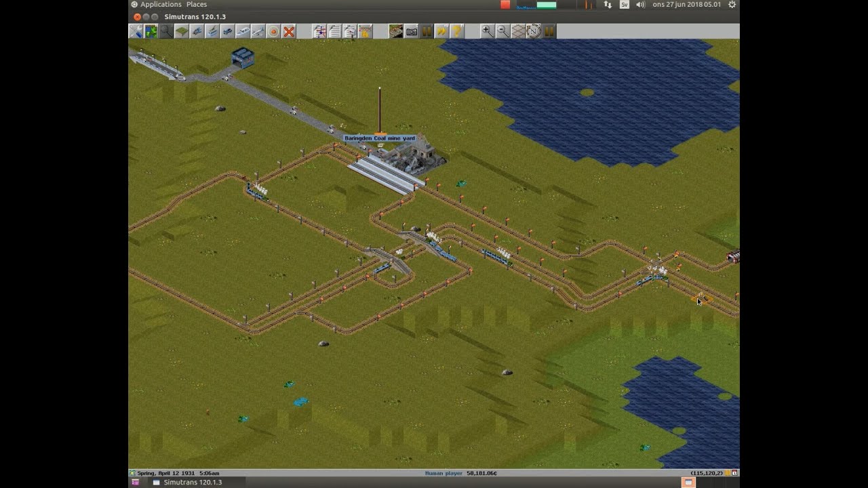The image size is (868, 488).
Task: Click the rightmost toolbar pause icon
Action: 549,31
